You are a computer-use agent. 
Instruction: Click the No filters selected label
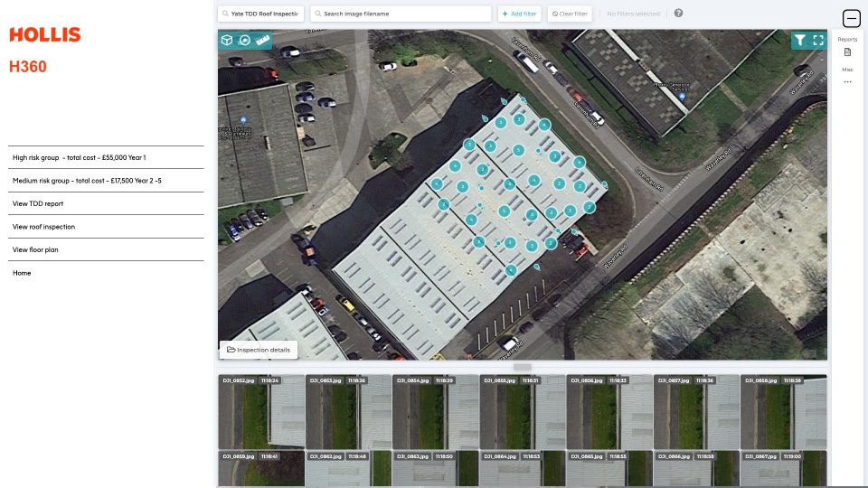pyautogui.click(x=633, y=14)
